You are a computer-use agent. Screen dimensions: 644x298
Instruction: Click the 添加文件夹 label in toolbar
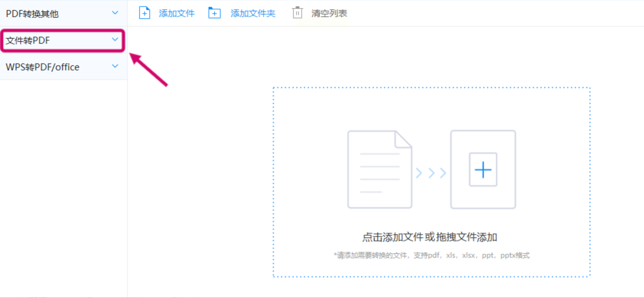tap(253, 13)
